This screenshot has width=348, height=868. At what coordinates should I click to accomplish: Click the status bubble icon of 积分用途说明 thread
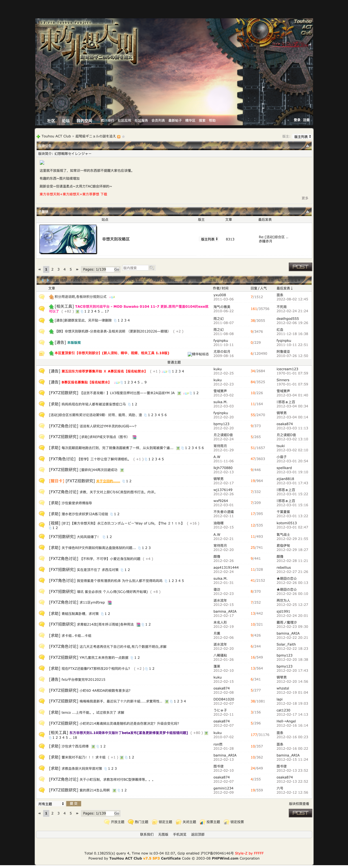point(42,297)
